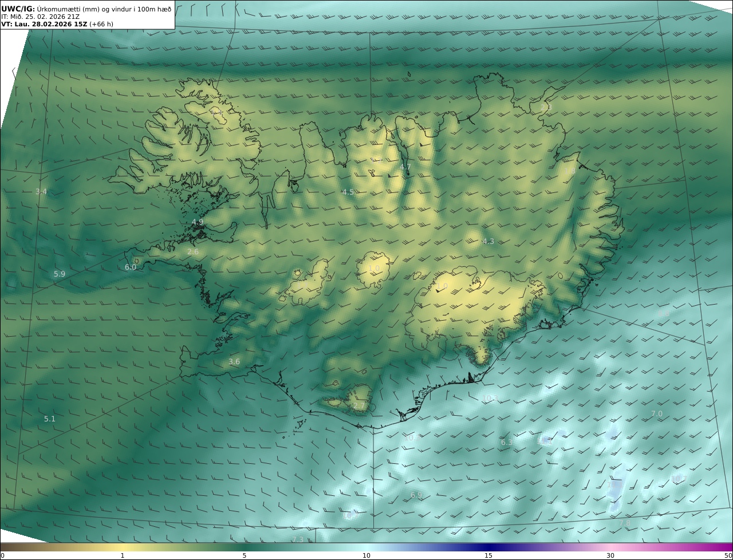Click the 5.1 value label over ocean
733x560 pixels.
pyautogui.click(x=50, y=419)
